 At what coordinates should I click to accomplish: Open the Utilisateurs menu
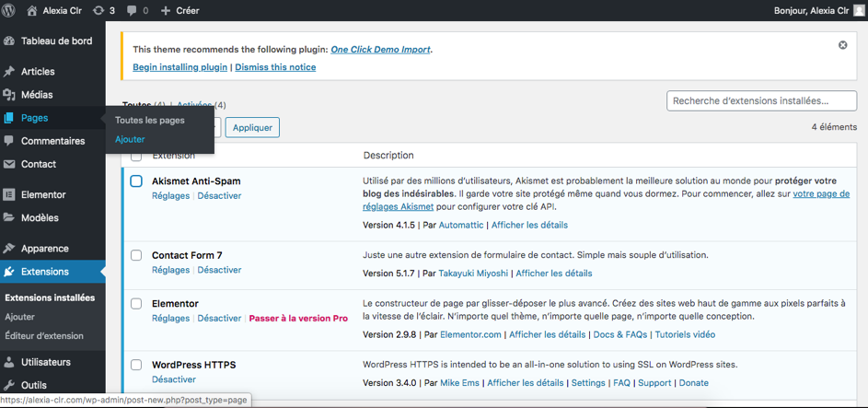(x=46, y=362)
